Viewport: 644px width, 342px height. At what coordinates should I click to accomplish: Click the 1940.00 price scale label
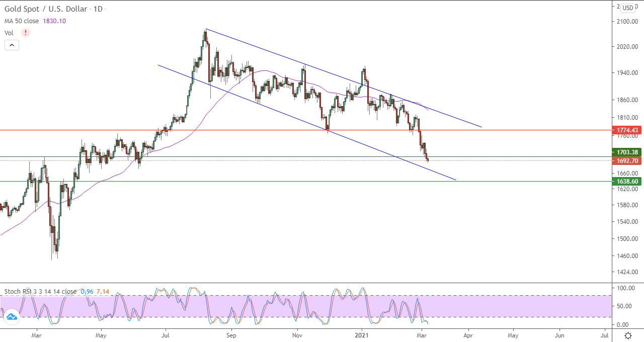click(x=628, y=72)
